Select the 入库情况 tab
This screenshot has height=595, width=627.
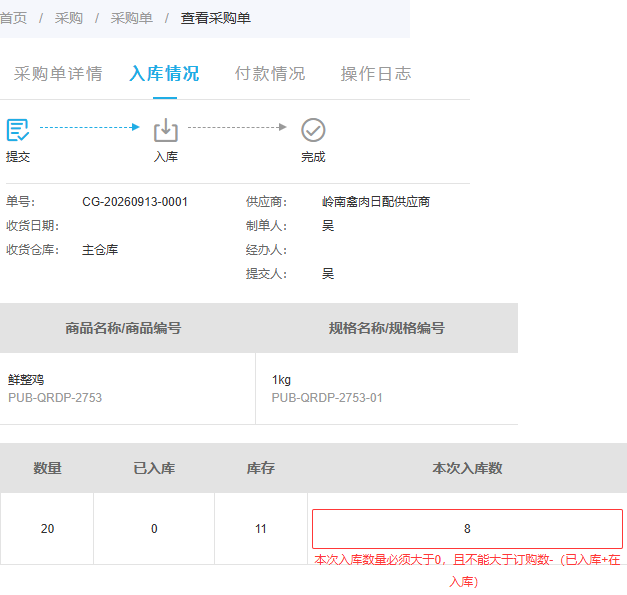tap(164, 74)
